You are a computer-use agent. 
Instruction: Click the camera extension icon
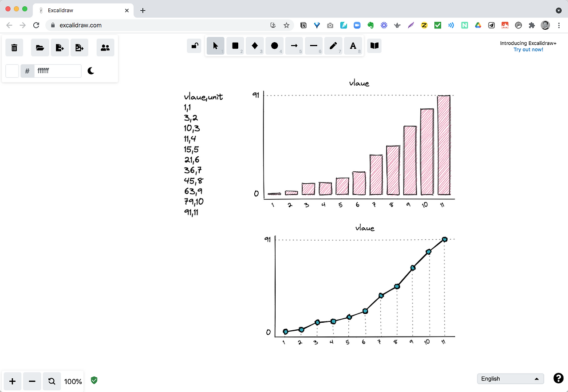point(330,25)
